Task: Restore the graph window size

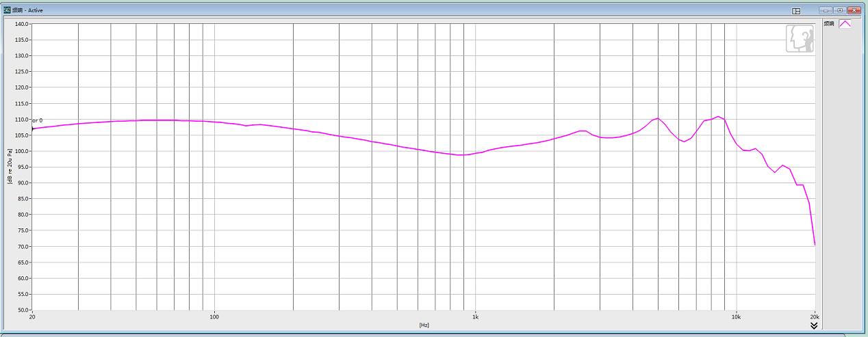Action: point(840,11)
